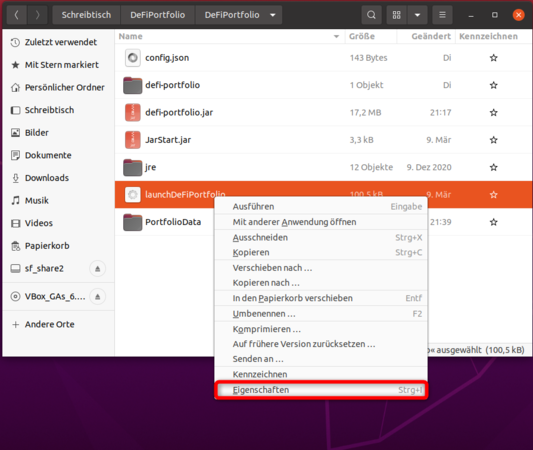The image size is (533, 450).
Task: Star the JarStart.jar file
Action: pos(494,140)
